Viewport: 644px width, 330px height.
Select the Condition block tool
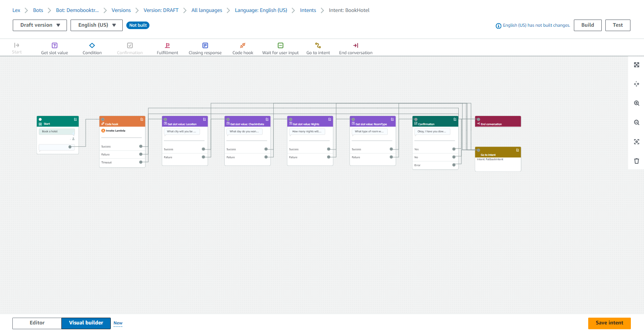pyautogui.click(x=92, y=49)
